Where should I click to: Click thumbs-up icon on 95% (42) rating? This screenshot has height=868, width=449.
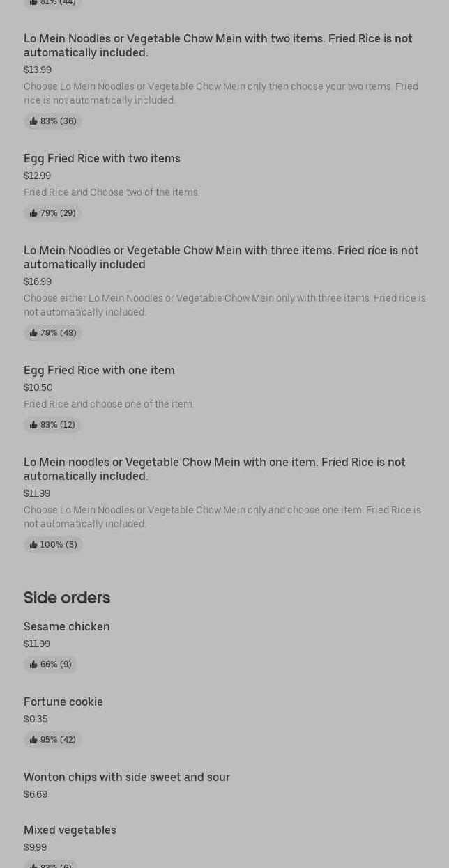tap(33, 740)
